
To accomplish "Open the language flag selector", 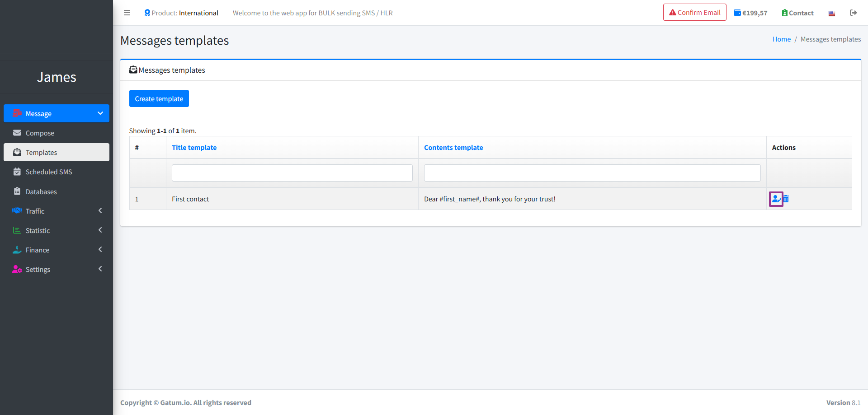I will click(x=831, y=13).
